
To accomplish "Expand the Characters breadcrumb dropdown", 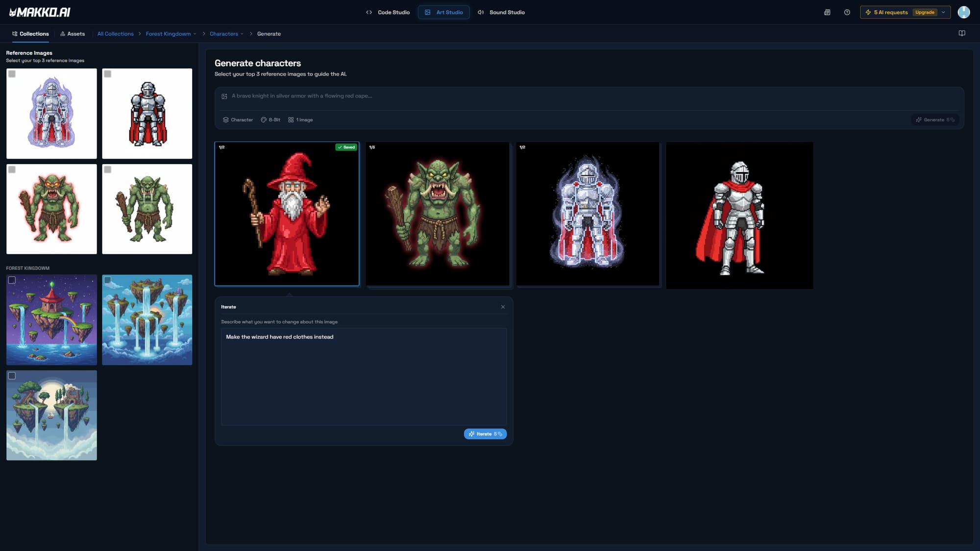I will (242, 34).
